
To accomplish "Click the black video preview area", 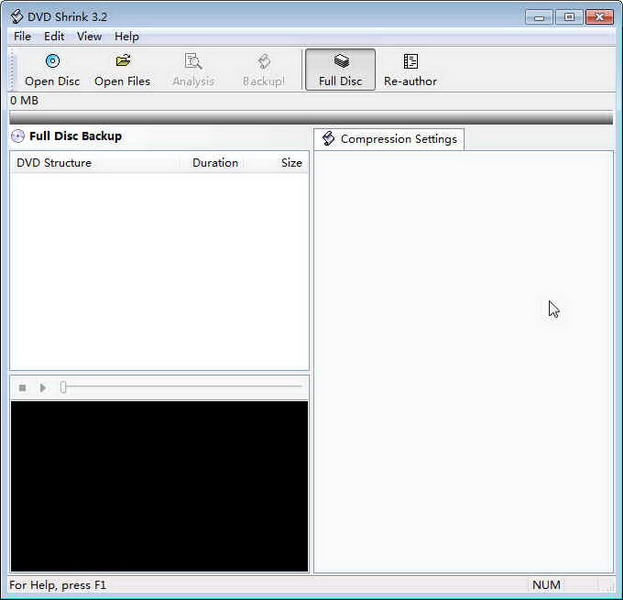I will (159, 486).
